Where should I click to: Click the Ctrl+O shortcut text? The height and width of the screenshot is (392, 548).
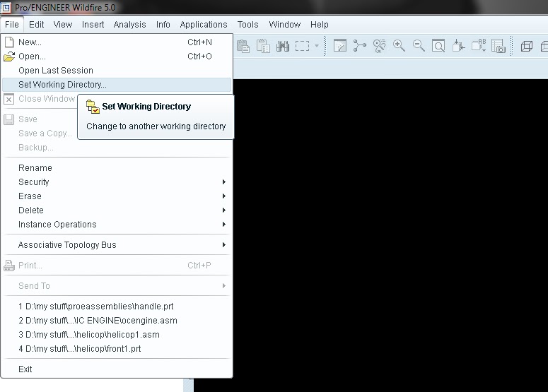(x=199, y=57)
